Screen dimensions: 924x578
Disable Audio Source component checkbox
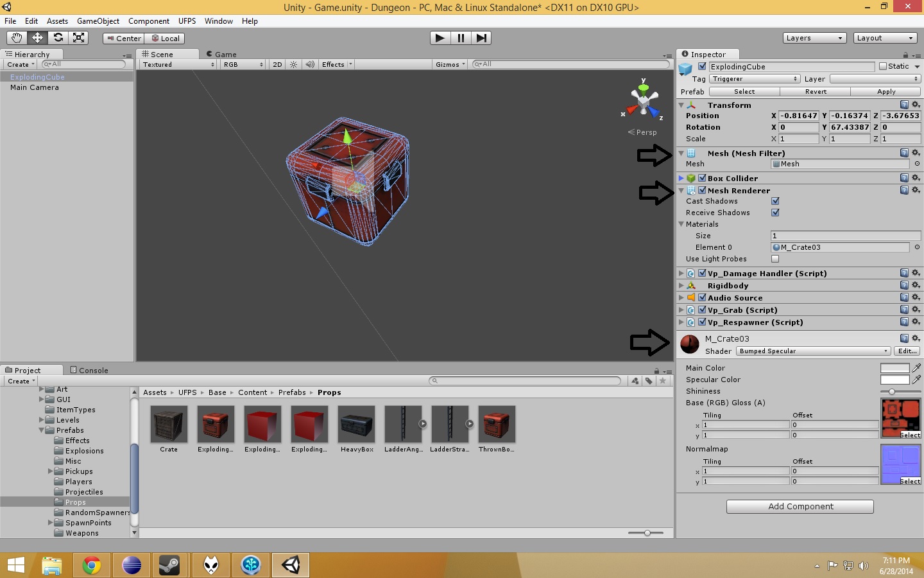click(x=702, y=297)
